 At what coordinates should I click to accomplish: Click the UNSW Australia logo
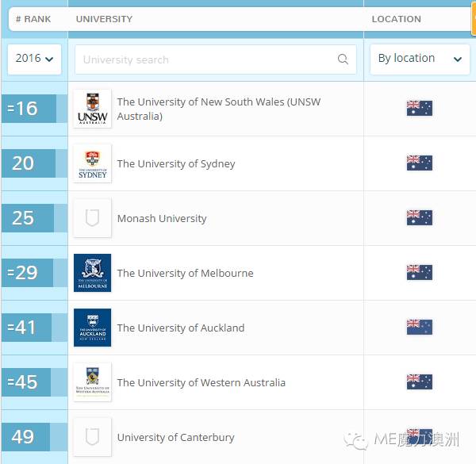92,109
